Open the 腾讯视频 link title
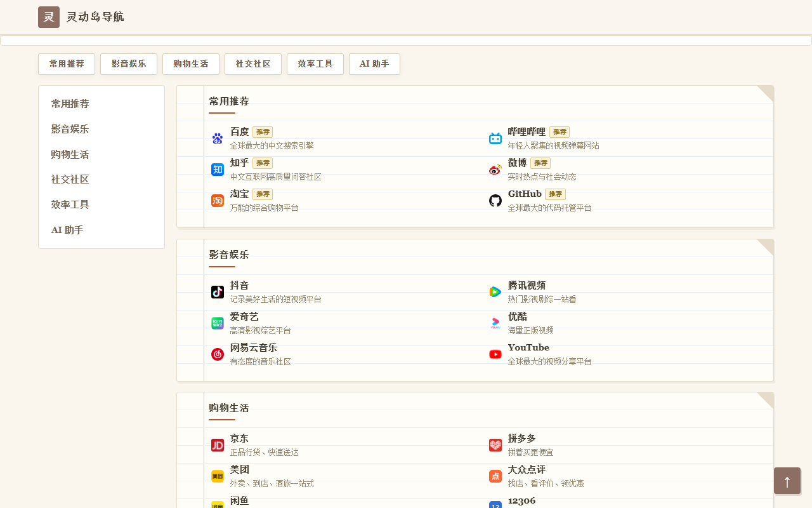 pyautogui.click(x=527, y=286)
